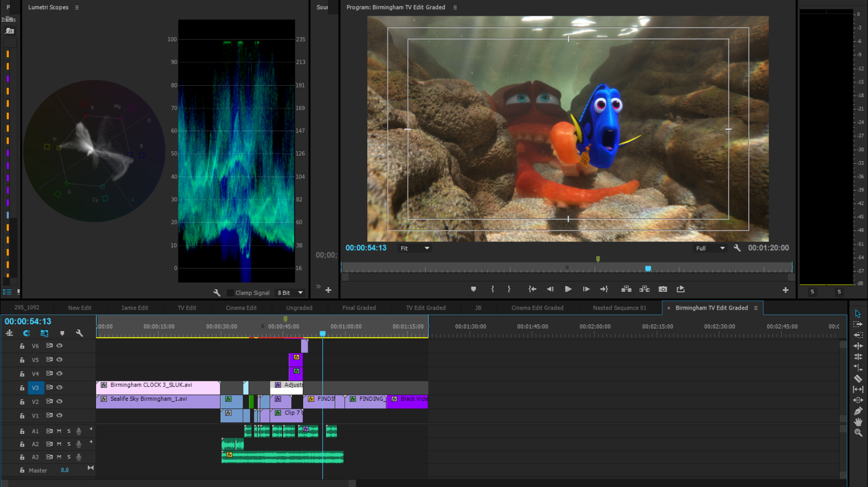Play the Program monitor sequence
The width and height of the screenshot is (868, 487).
pos(568,289)
